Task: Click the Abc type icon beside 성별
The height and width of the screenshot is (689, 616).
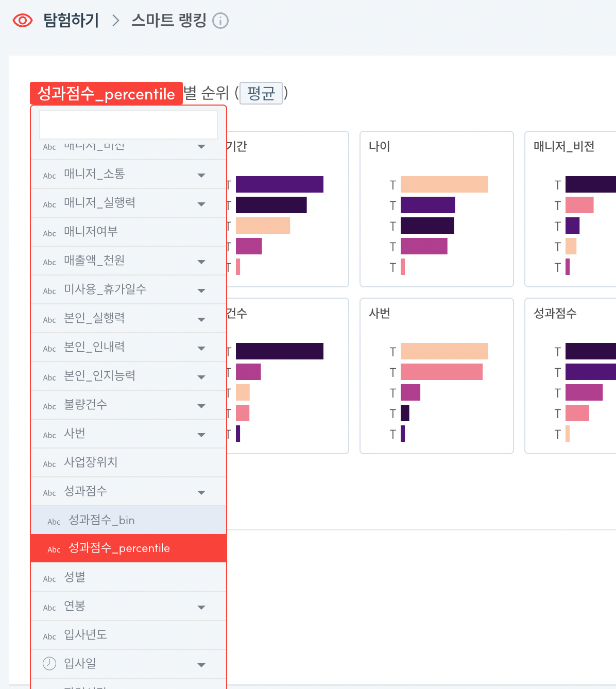Action: [x=49, y=579]
